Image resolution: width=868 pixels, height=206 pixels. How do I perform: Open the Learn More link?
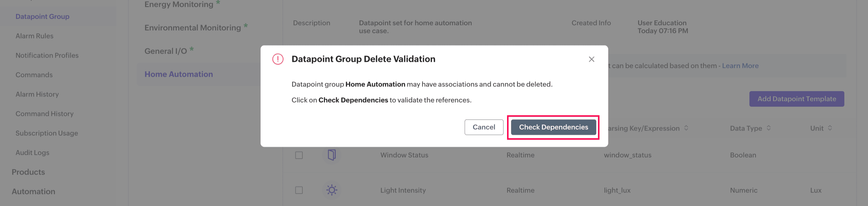(740, 66)
